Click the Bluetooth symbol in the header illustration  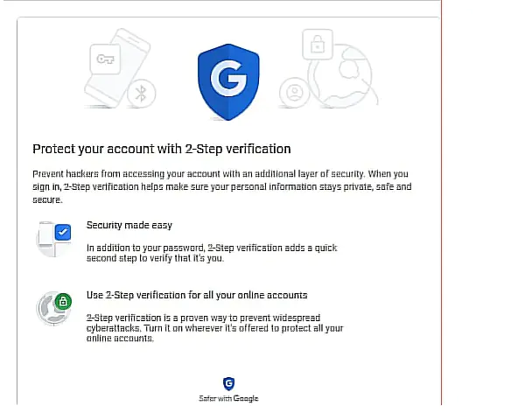[x=136, y=94]
